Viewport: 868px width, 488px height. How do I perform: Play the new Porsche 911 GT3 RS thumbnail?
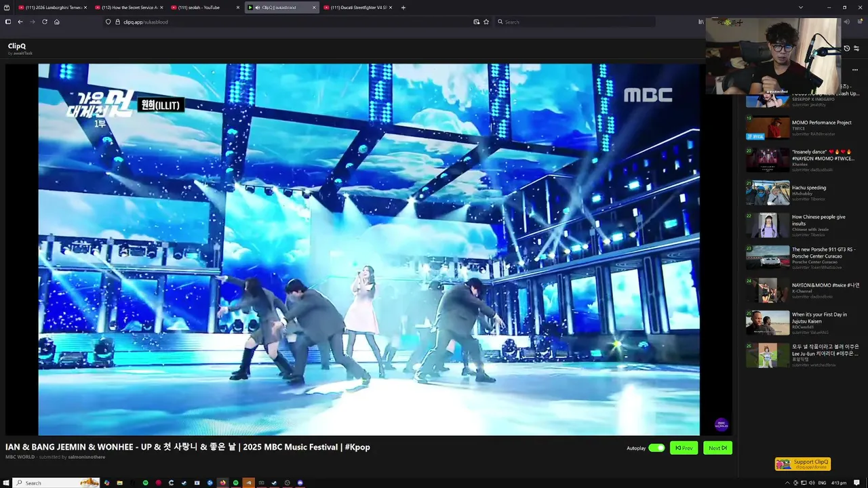coord(768,258)
